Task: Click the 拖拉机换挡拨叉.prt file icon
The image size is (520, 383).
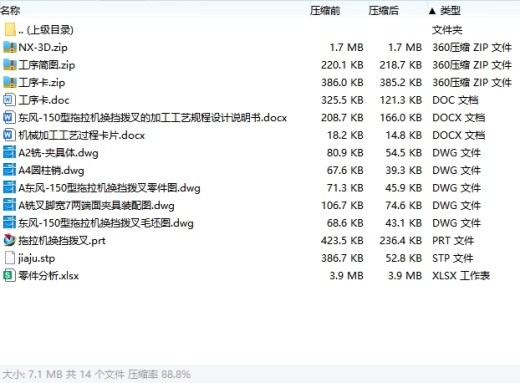Action: point(9,240)
